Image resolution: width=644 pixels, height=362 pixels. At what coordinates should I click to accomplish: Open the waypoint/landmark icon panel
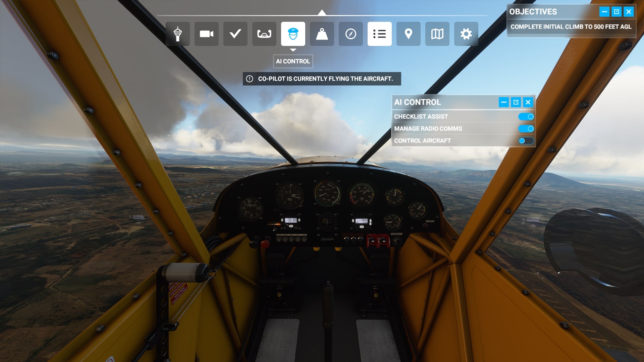(x=408, y=34)
